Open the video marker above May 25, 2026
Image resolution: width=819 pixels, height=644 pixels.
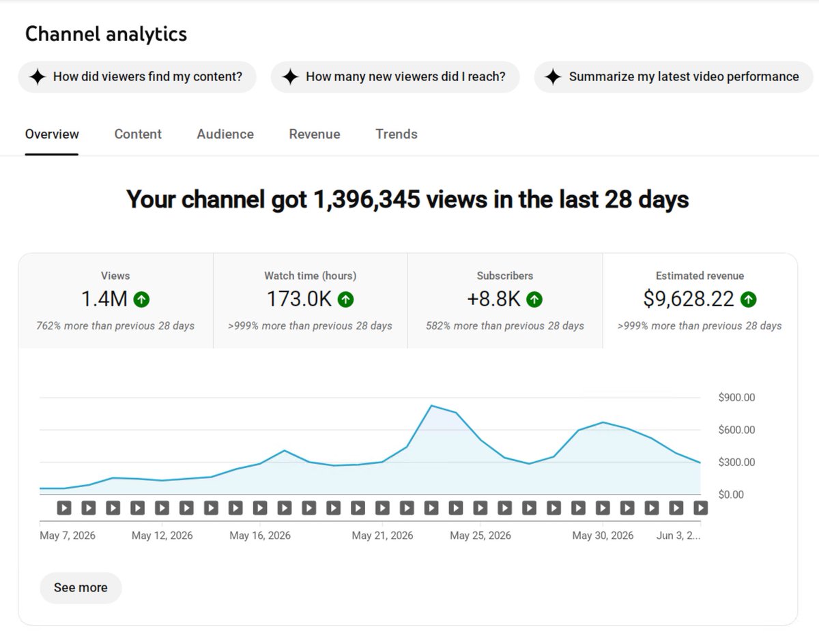pyautogui.click(x=480, y=508)
